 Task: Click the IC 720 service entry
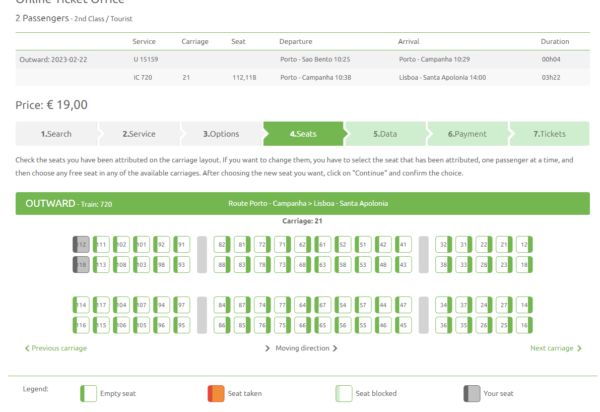point(143,78)
